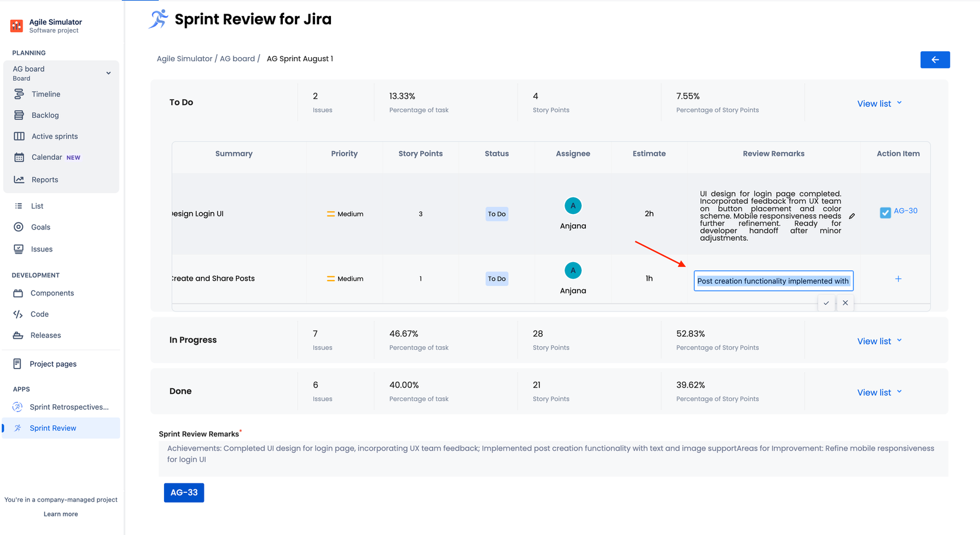Toggle the AG-30 action item checkbox
Image resolution: width=980 pixels, height=535 pixels.
pyautogui.click(x=885, y=213)
